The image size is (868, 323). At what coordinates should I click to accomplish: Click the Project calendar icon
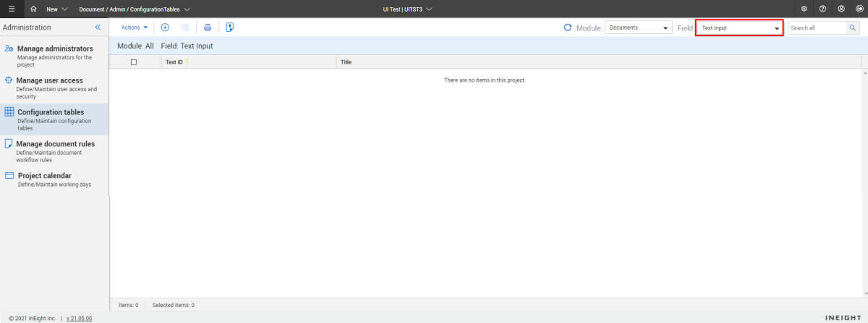[9, 175]
